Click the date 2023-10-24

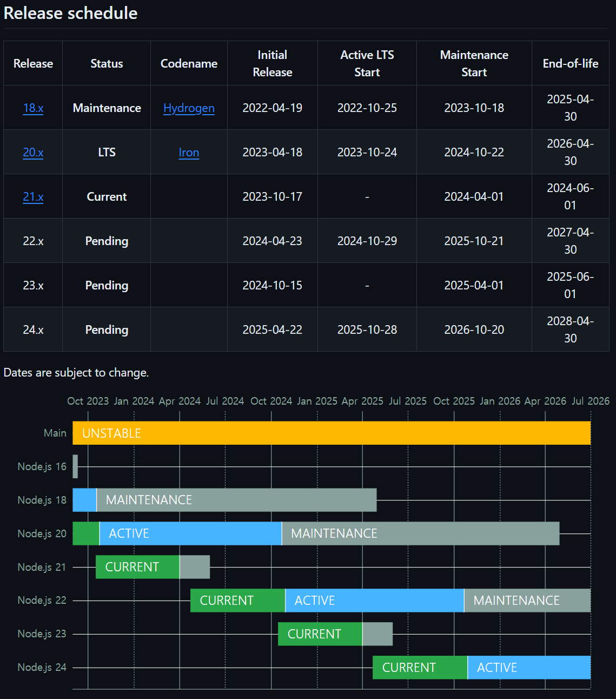click(367, 152)
